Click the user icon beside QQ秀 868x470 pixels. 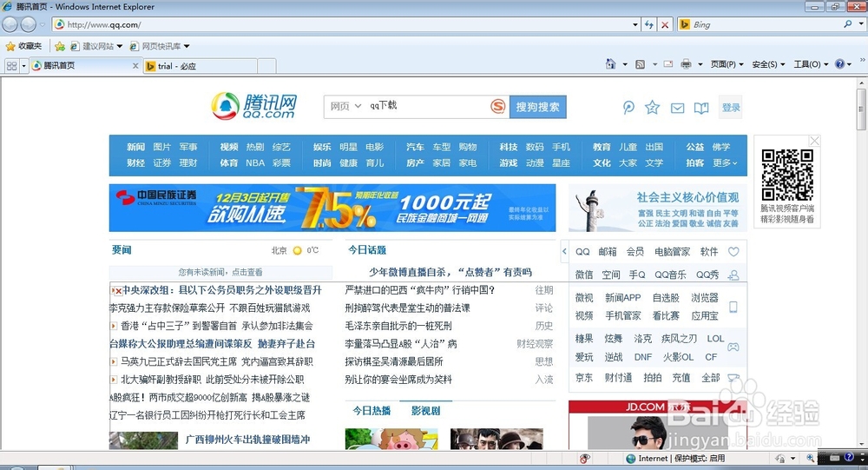733,275
